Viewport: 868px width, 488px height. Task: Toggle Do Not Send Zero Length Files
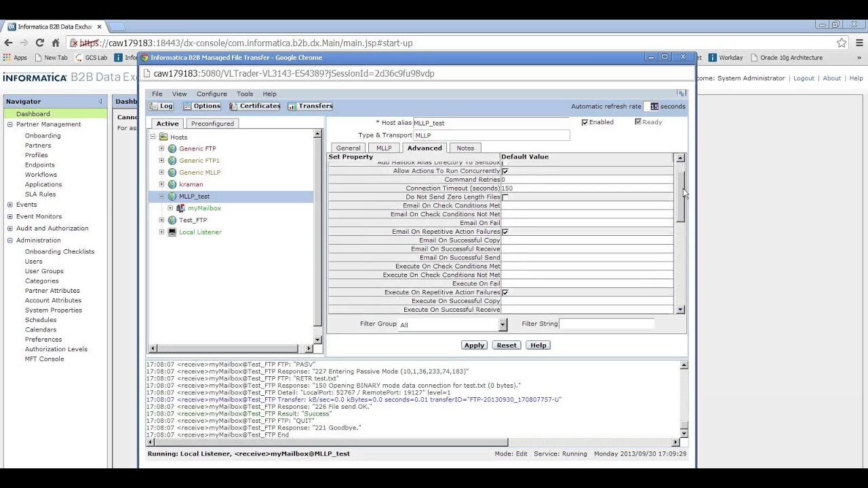(x=505, y=197)
